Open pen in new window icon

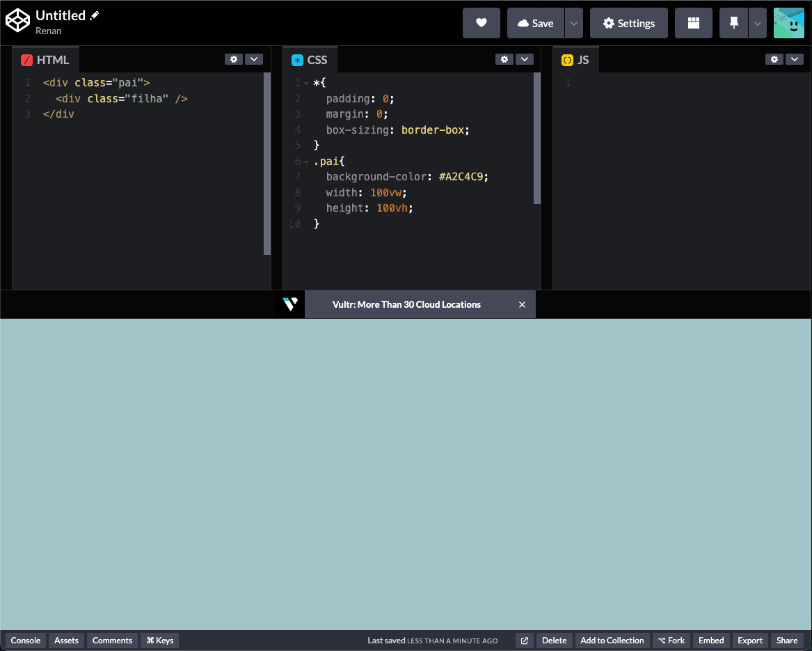tap(525, 641)
